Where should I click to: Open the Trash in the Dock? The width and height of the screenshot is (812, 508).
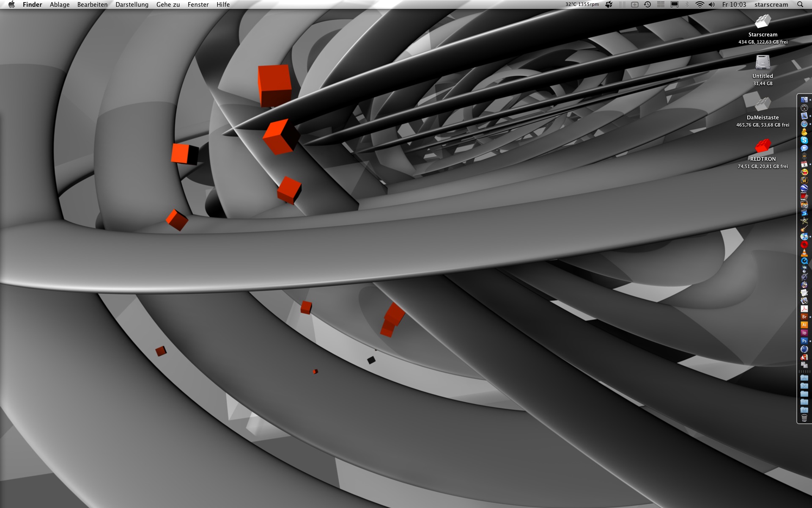[x=804, y=418]
